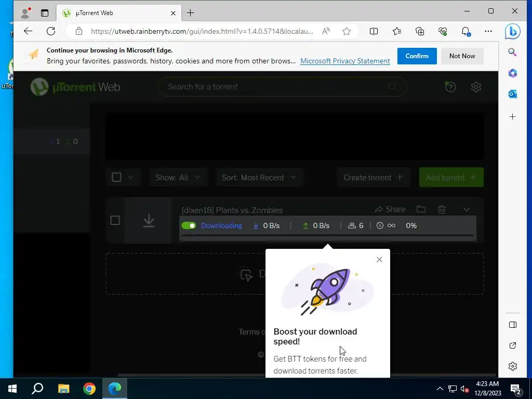The height and width of the screenshot is (399, 532).
Task: Close the Boost download speed popup
Action: 379,260
